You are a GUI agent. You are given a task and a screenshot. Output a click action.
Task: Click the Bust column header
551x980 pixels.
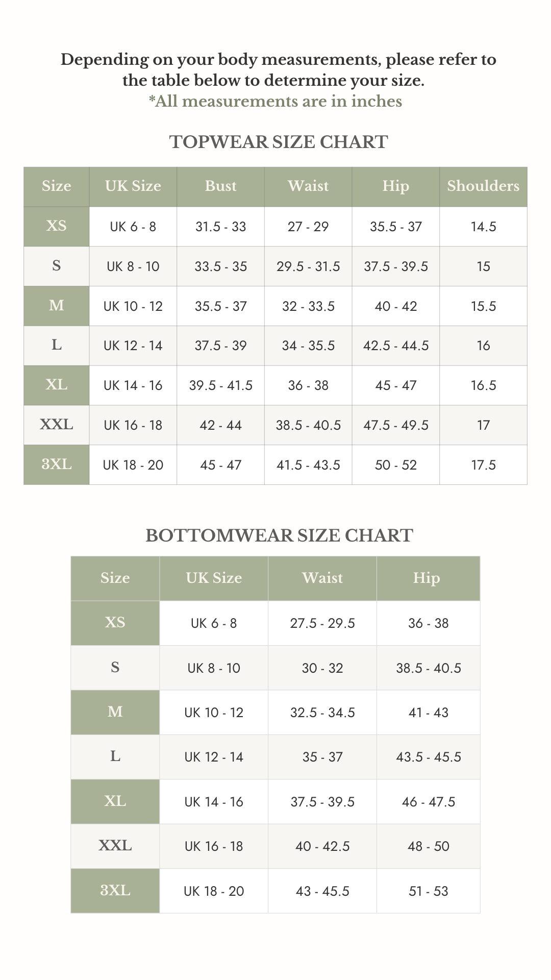click(x=220, y=186)
